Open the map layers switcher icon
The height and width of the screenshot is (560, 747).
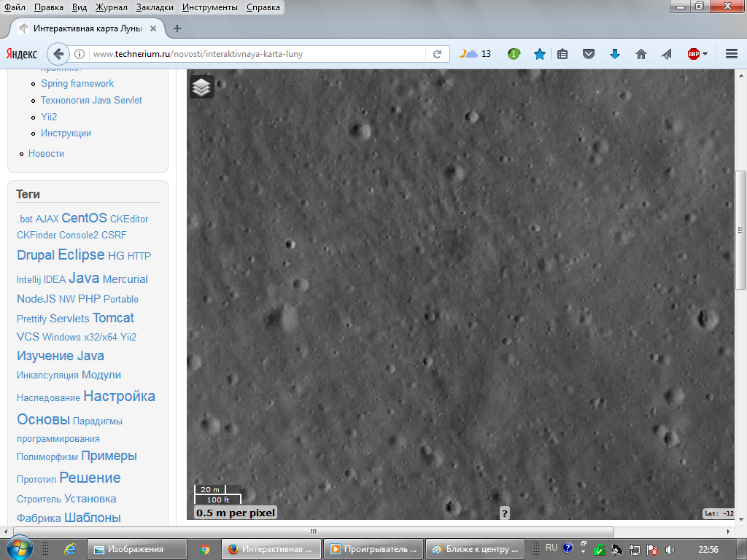point(201,87)
